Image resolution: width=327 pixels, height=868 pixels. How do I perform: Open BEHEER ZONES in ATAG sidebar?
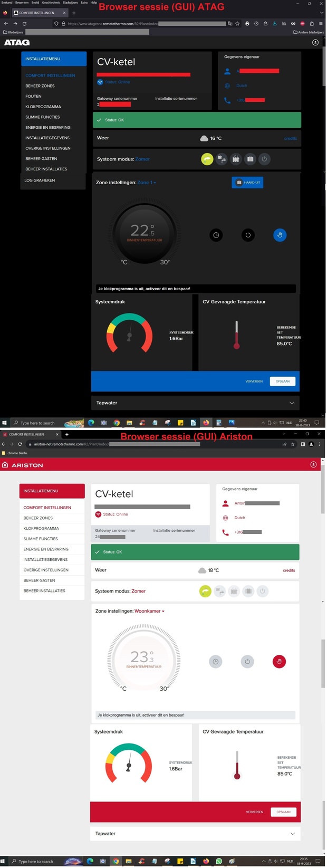pos(40,86)
